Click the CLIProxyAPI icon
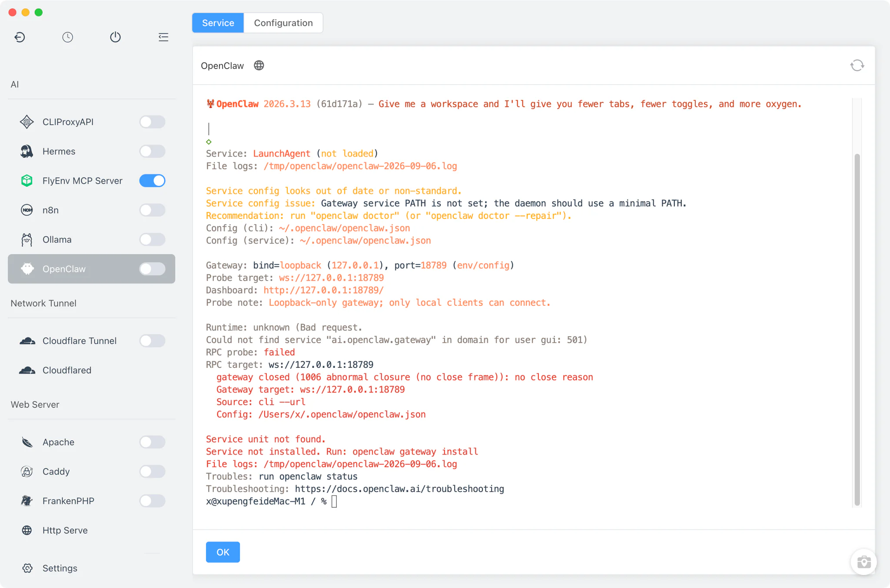This screenshot has width=890, height=588. point(27,122)
